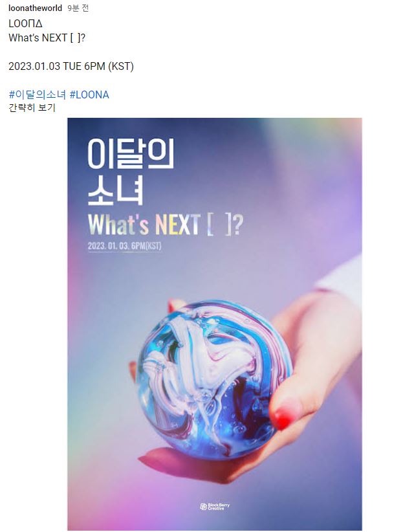Click the BlockBerry Creative wordmark text
Viewport: 403px width, 532px height.
[219, 507]
